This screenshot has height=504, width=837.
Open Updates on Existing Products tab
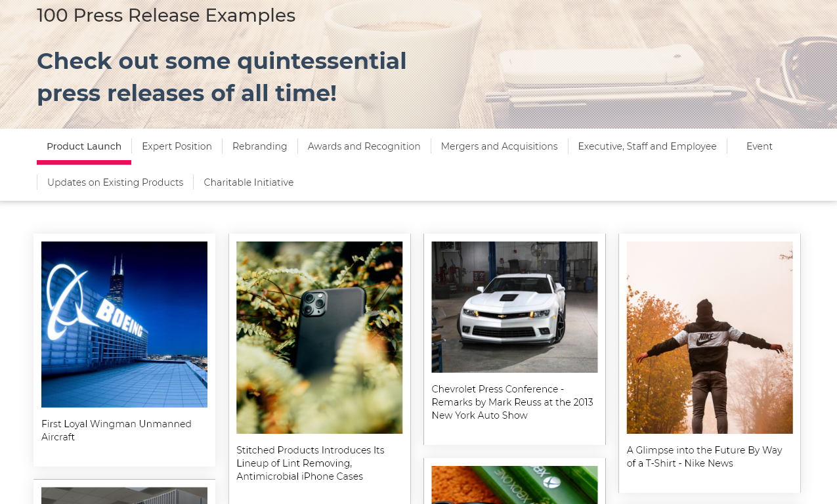click(x=115, y=182)
